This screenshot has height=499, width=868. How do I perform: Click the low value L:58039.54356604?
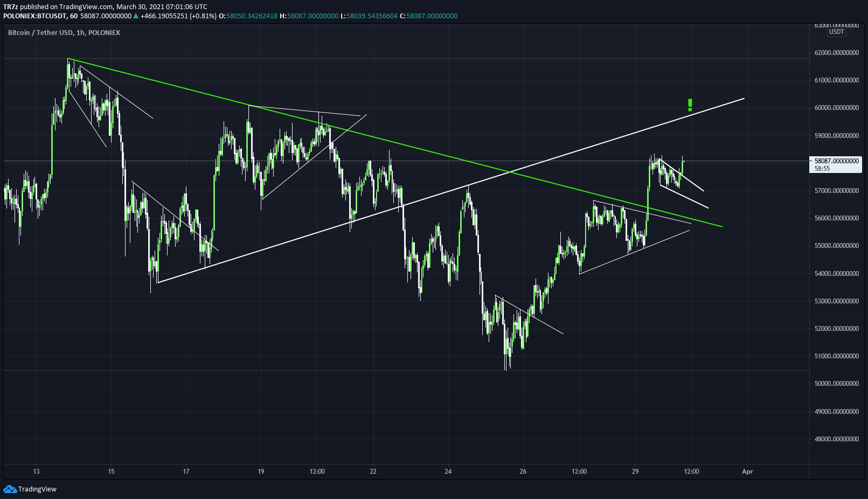point(369,16)
